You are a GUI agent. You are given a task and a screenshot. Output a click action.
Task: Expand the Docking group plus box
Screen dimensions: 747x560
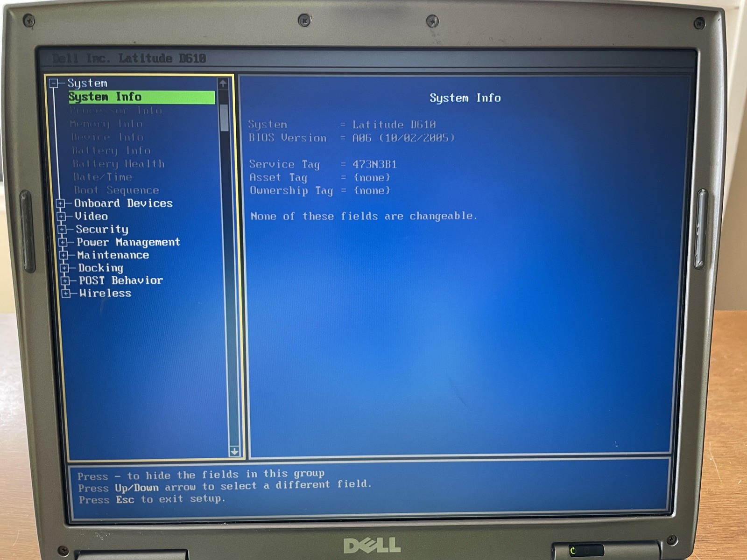65,268
